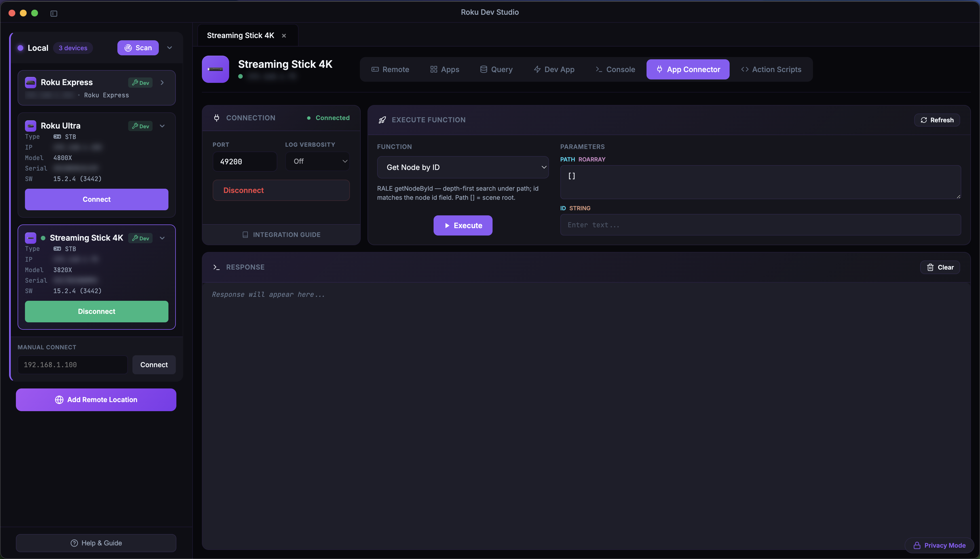Scan for local devices
980x559 pixels.
(x=138, y=48)
